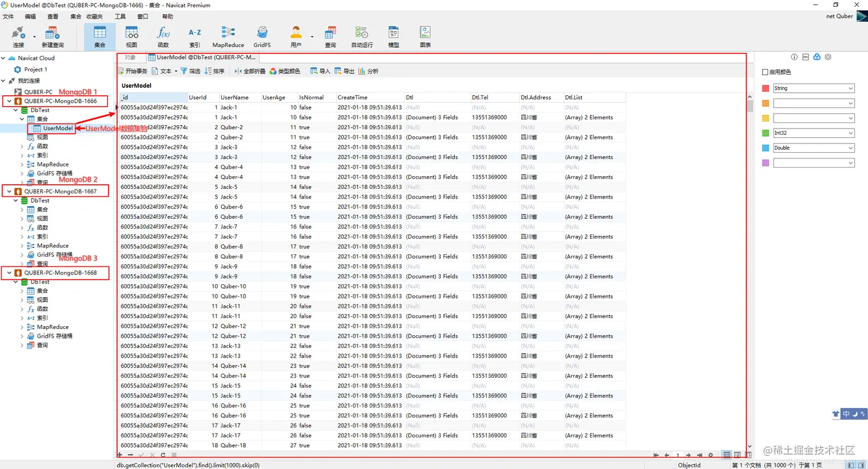Jump to the last page of records

699,455
